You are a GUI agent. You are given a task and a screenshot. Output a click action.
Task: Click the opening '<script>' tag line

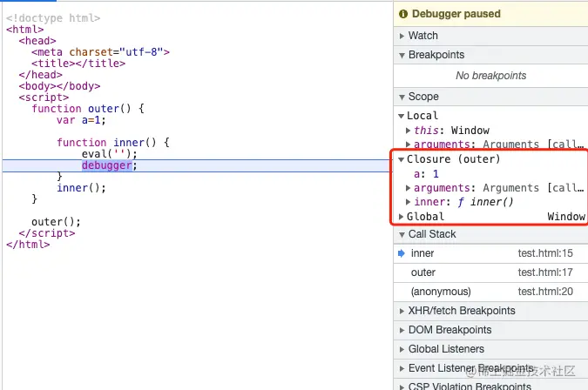44,97
